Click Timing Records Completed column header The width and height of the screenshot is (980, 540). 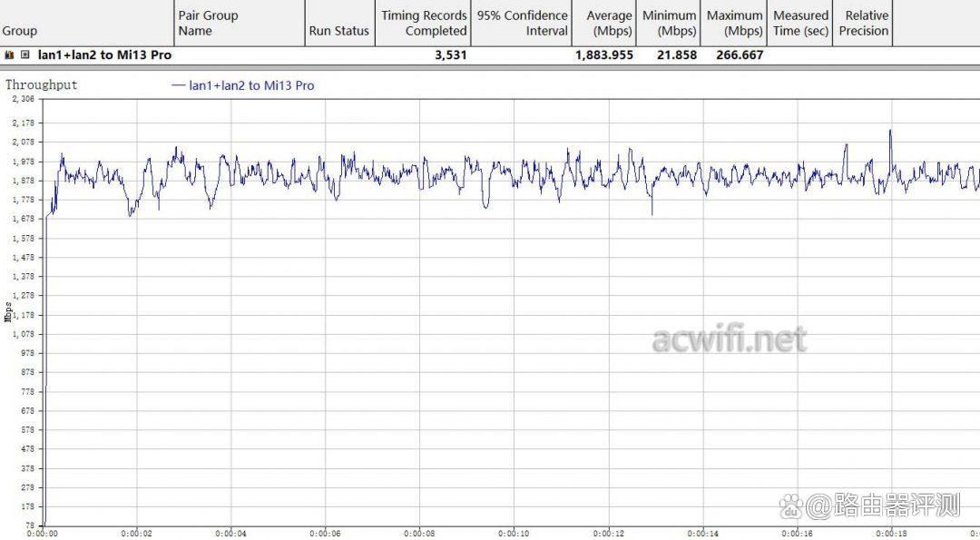click(x=424, y=23)
